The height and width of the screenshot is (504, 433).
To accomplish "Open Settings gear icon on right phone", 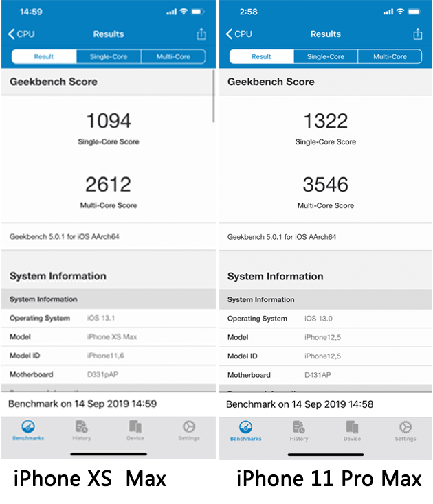I will click(406, 427).
